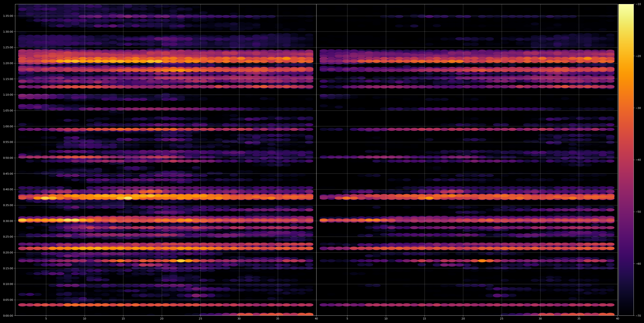
Task: Click x-axis tick 5 under right heatmap
Action: pos(347,319)
